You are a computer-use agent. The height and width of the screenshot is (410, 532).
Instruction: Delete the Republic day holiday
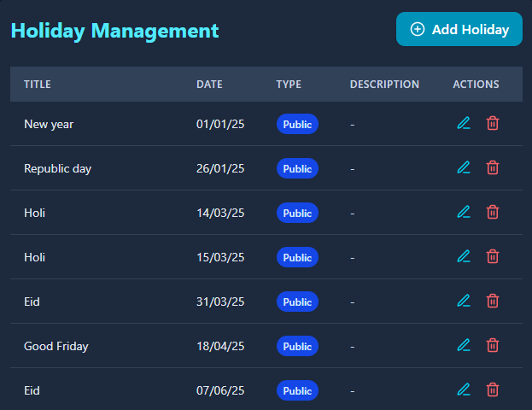click(x=493, y=168)
